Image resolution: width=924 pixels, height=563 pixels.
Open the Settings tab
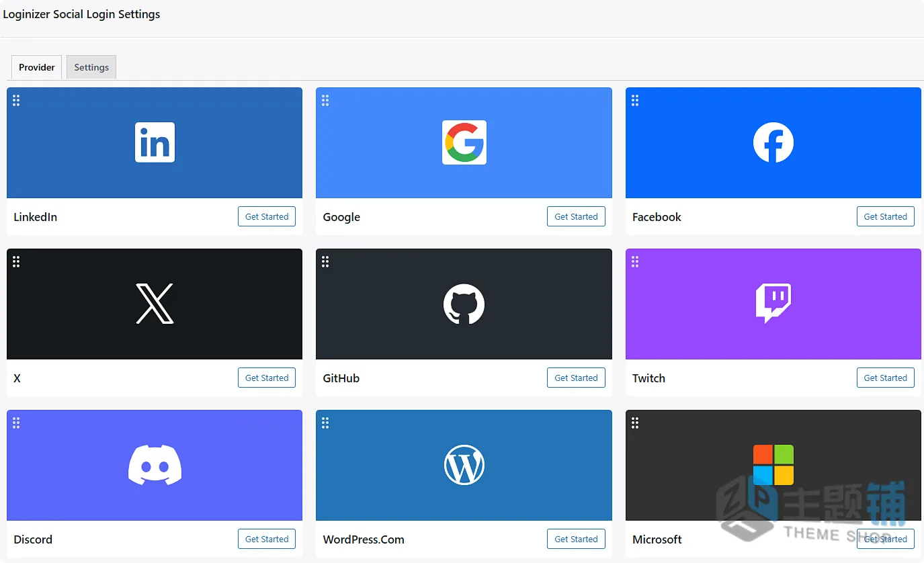tap(91, 67)
